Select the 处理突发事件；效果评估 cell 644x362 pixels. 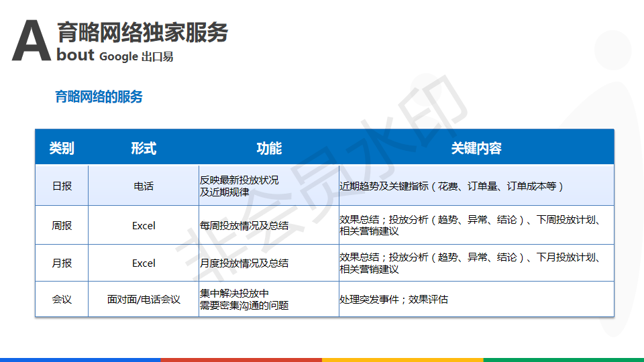394,299
